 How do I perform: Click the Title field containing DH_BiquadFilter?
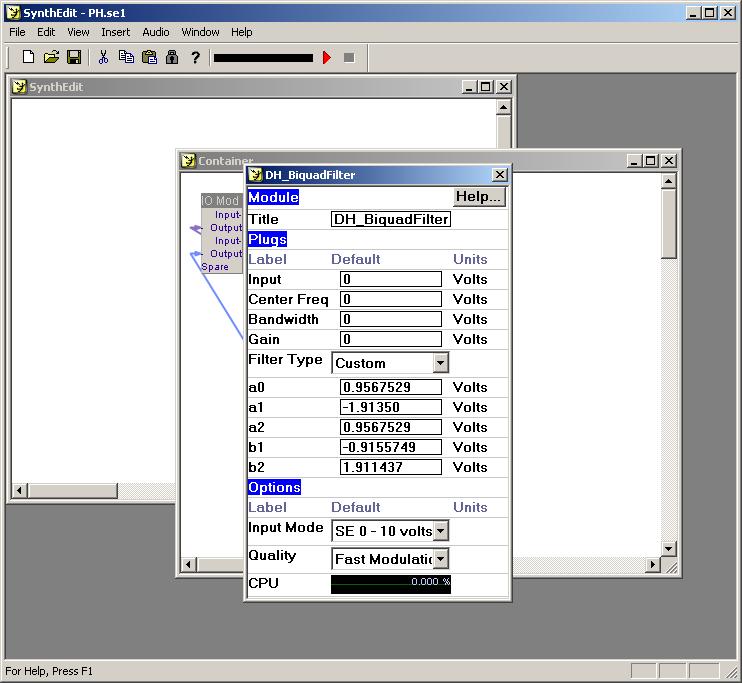coord(390,219)
